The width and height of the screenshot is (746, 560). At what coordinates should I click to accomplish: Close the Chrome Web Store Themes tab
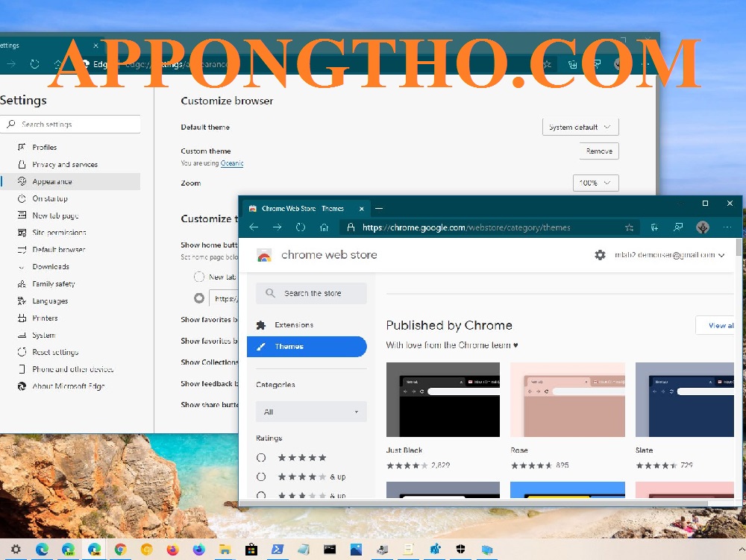click(362, 209)
